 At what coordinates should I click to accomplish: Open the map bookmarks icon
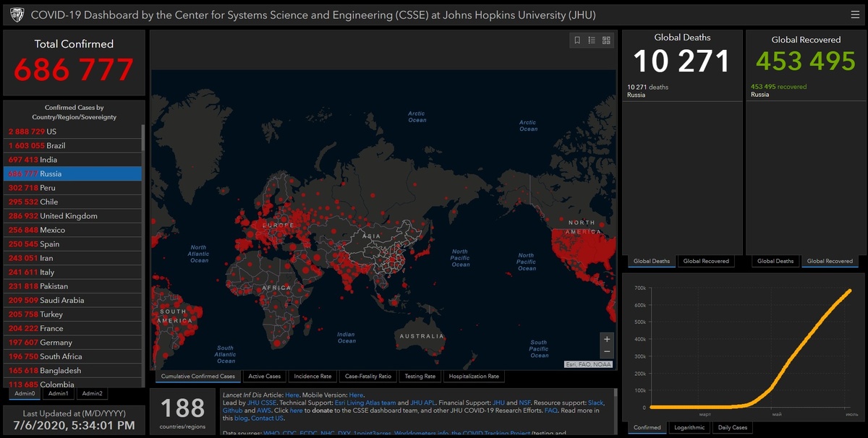click(x=577, y=40)
